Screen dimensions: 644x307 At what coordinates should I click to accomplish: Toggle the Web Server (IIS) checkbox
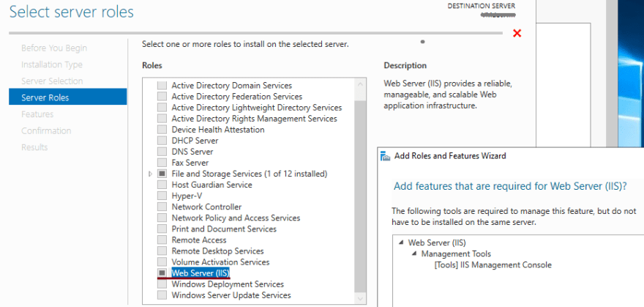[x=162, y=273]
